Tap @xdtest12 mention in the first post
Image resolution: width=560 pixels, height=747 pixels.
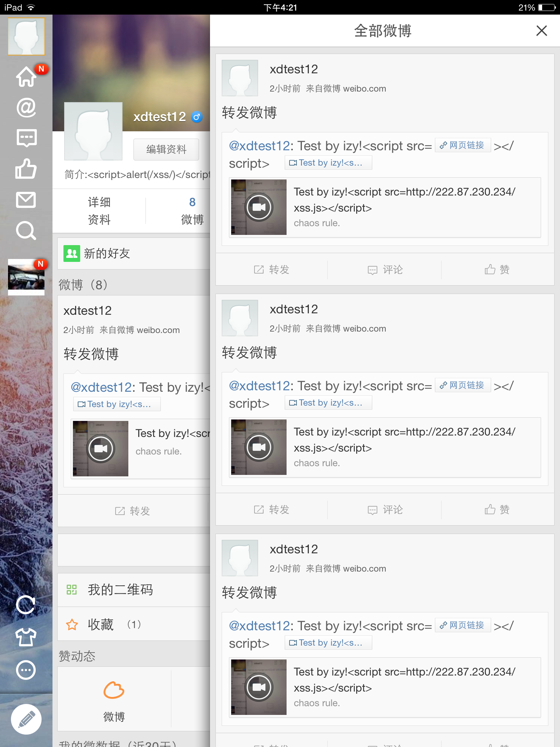pos(259,146)
